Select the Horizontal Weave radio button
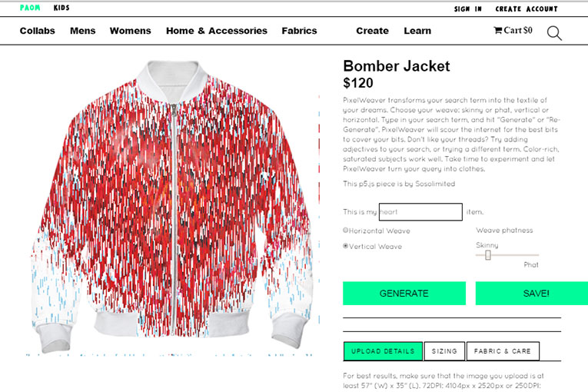This screenshot has width=588, height=392. click(345, 231)
